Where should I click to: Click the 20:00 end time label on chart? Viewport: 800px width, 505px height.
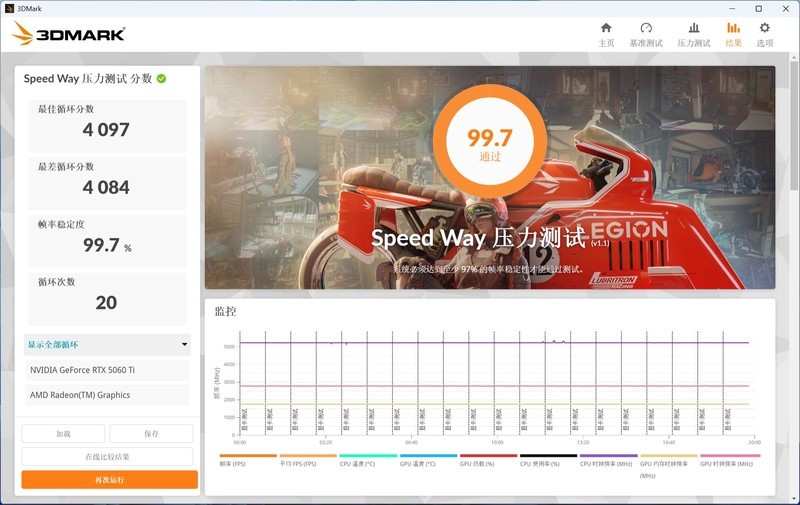click(754, 442)
